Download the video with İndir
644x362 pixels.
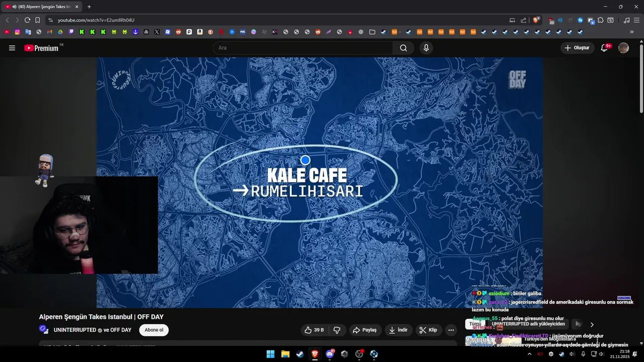point(398,330)
